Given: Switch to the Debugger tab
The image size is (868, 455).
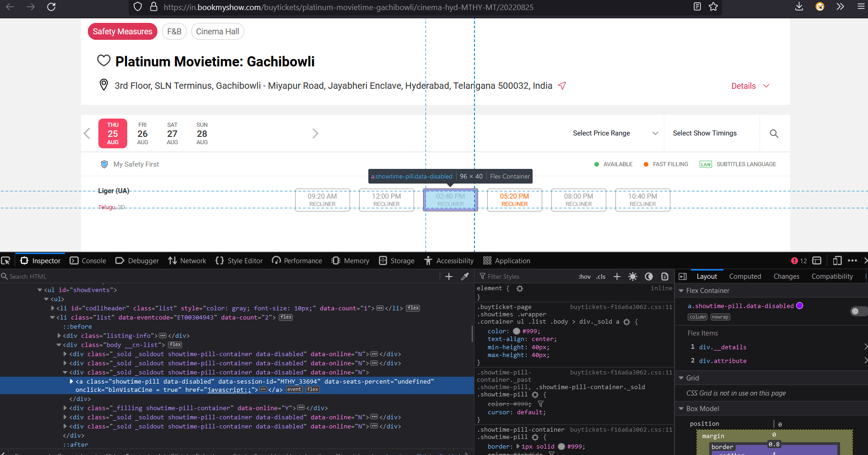Looking at the screenshot, I should 137,260.
